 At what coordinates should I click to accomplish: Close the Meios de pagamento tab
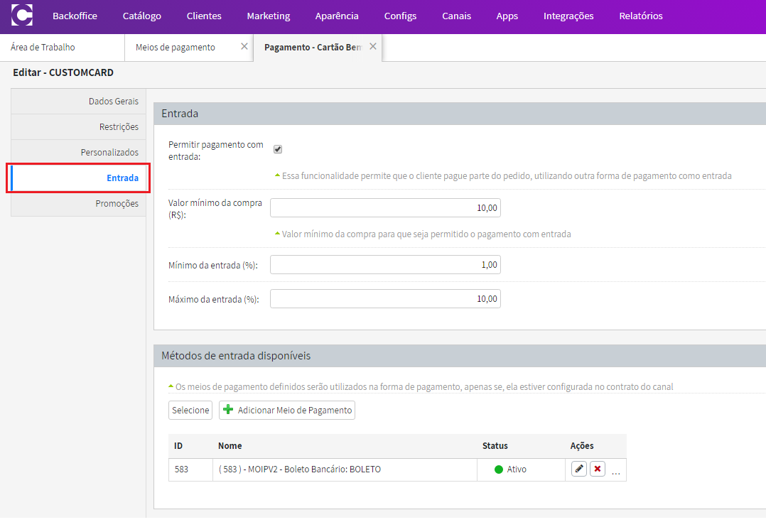pyautogui.click(x=244, y=46)
